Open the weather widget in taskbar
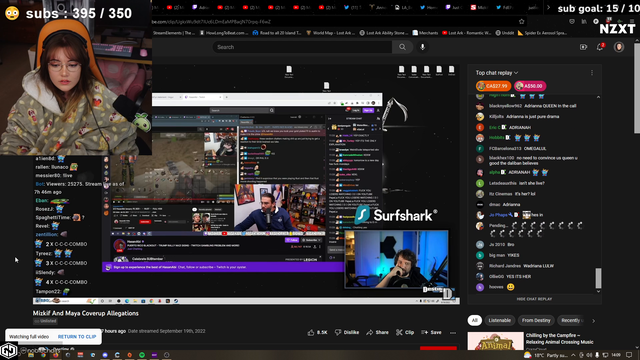Screen dimensions: 640x360 click(546, 355)
